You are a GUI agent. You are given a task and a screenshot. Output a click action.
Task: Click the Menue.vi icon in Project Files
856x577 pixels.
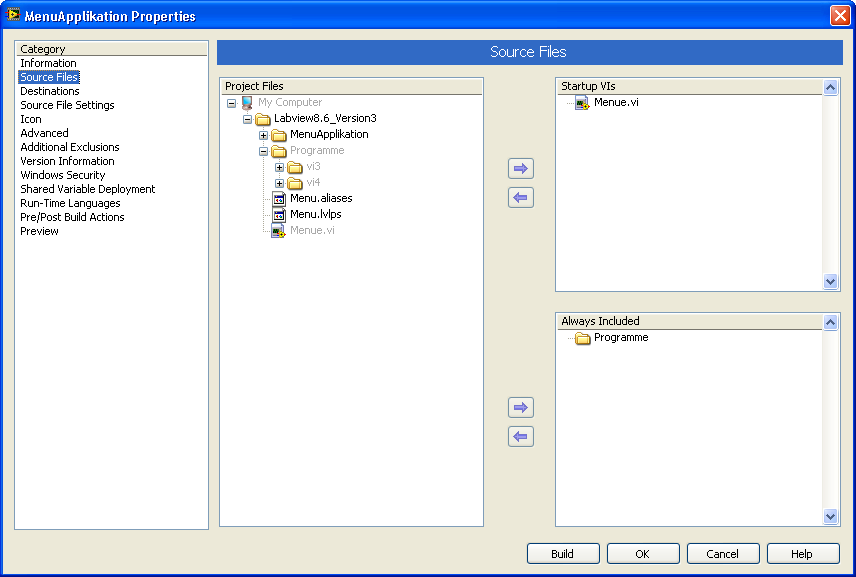(x=278, y=231)
